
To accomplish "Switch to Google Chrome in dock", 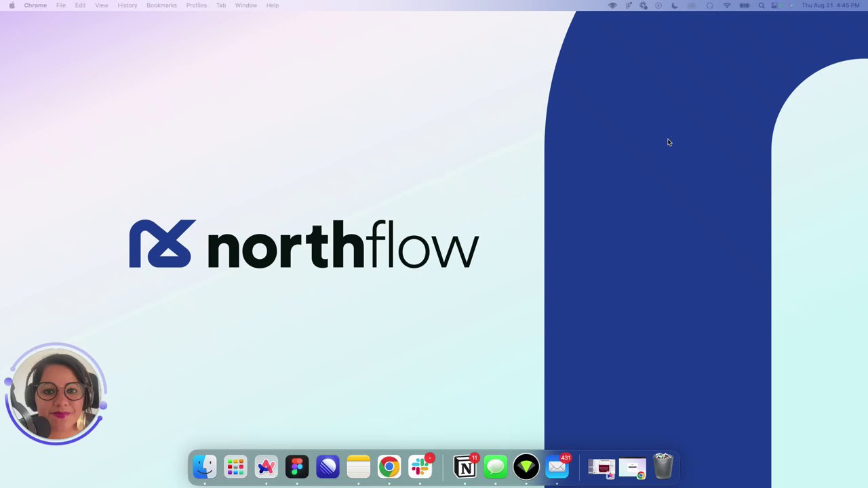I will [389, 467].
